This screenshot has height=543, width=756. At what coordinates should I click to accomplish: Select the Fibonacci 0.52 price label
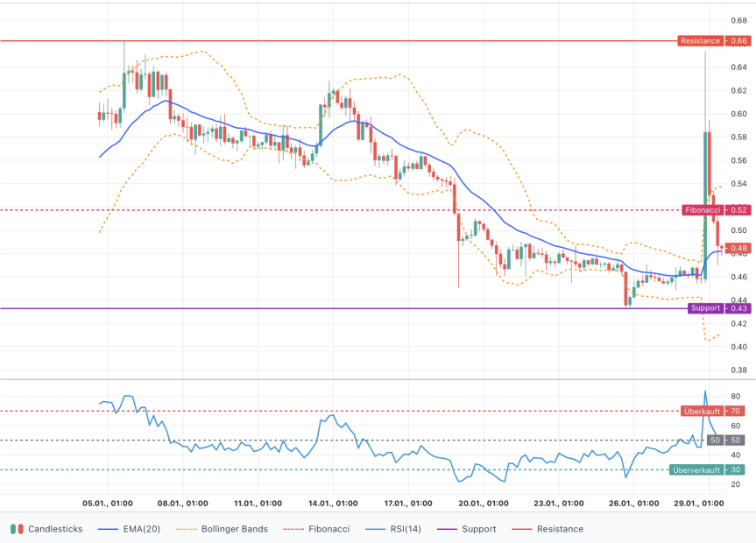click(x=715, y=210)
